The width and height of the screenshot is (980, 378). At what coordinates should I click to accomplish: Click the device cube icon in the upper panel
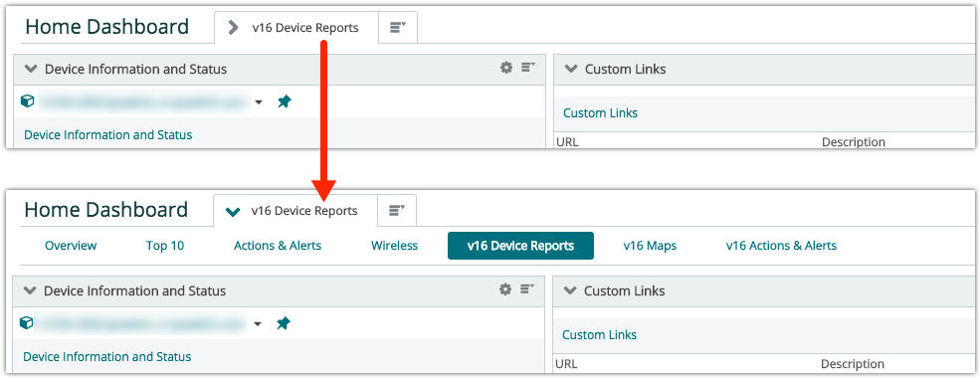click(27, 101)
